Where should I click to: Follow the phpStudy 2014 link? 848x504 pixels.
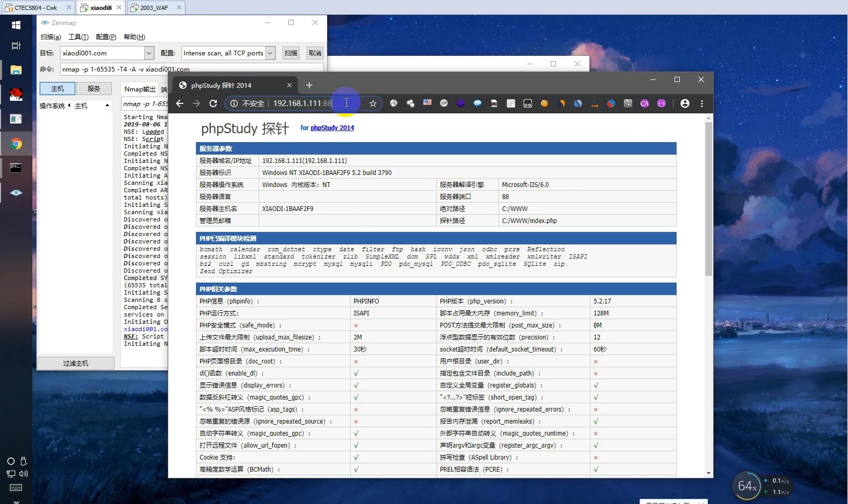pos(332,128)
